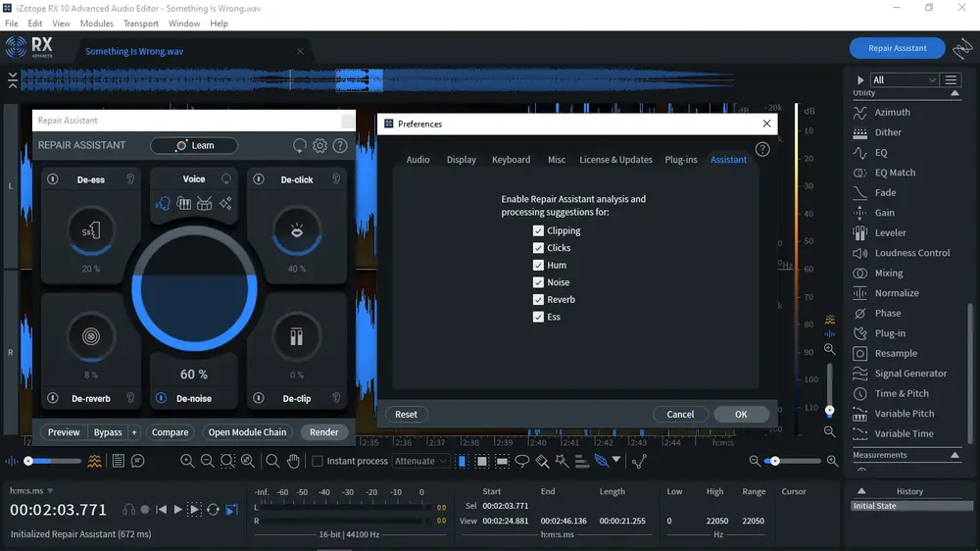Screen dimensions: 980x551
Task: Select the Voice profile head icon
Action: click(163, 203)
